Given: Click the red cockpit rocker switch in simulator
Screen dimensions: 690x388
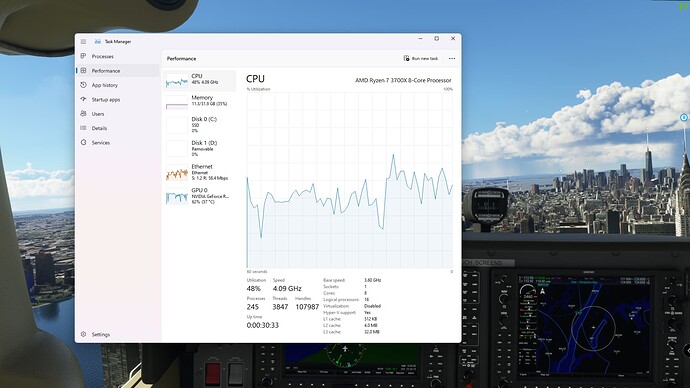Looking at the screenshot, I should (x=213, y=373).
